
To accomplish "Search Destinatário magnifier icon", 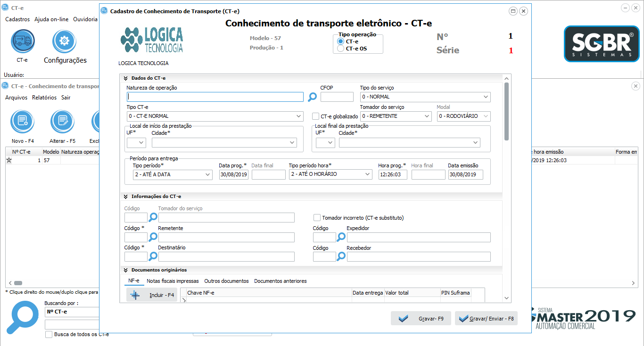I will [153, 256].
